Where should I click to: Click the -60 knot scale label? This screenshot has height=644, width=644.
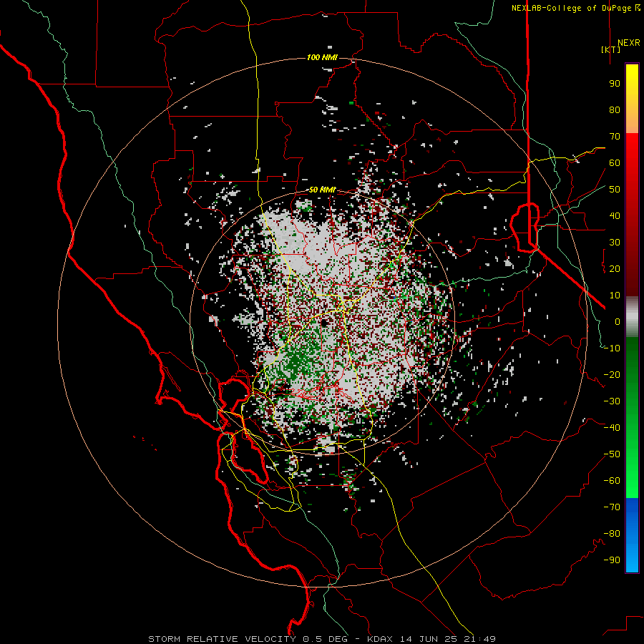pos(612,481)
